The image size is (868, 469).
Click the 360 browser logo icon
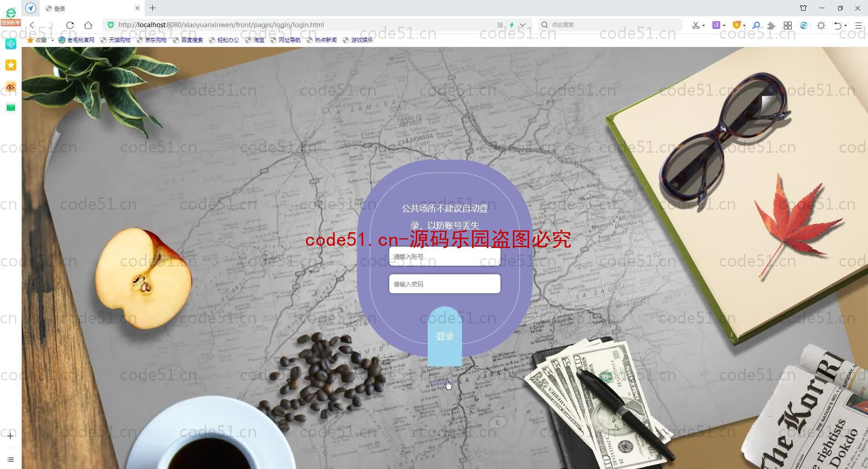(11, 12)
